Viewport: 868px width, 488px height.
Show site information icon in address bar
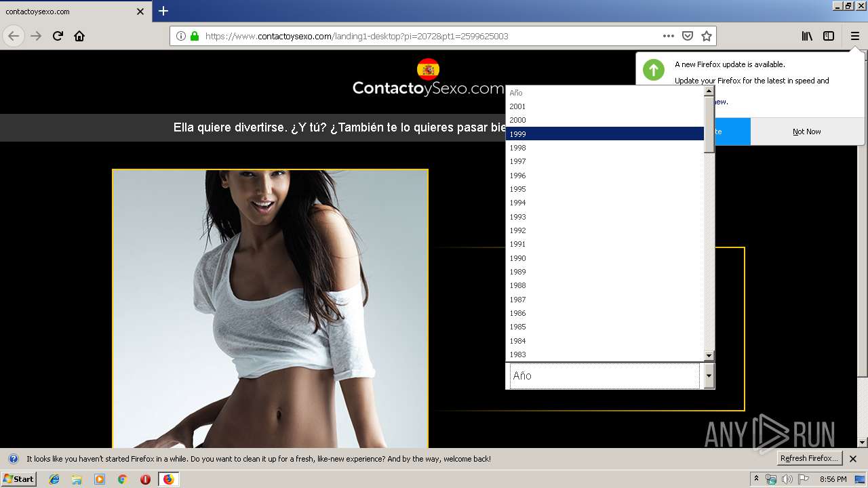pyautogui.click(x=181, y=36)
